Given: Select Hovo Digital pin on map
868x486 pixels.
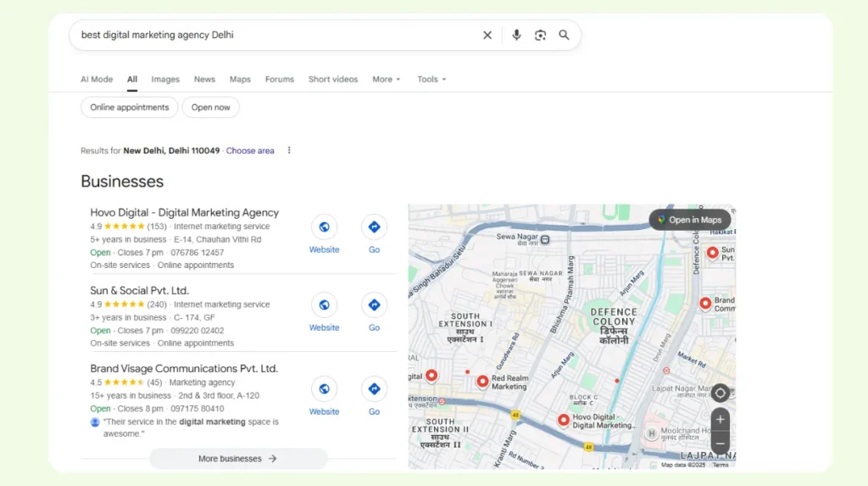Looking at the screenshot, I should [x=564, y=421].
